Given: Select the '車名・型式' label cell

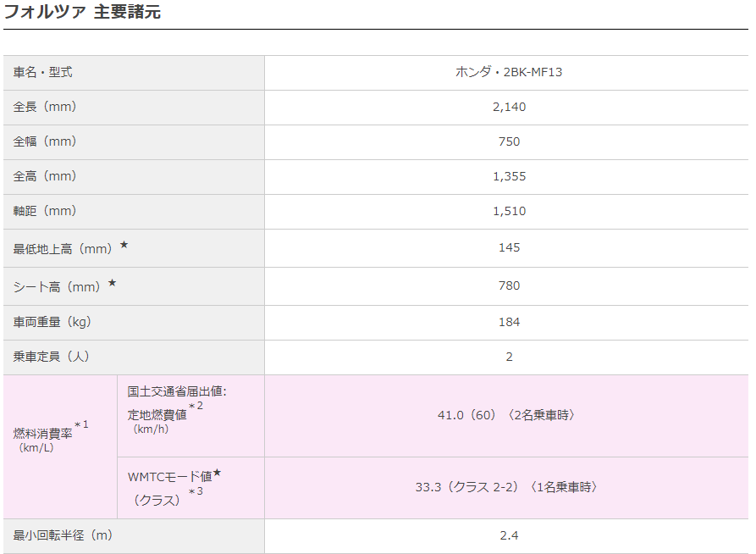Looking at the screenshot, I should (x=134, y=72).
